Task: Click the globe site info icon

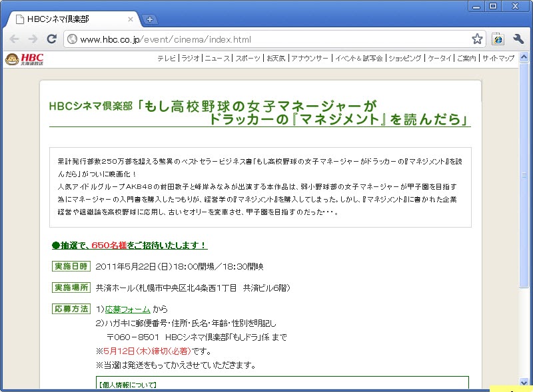Action: (x=72, y=39)
